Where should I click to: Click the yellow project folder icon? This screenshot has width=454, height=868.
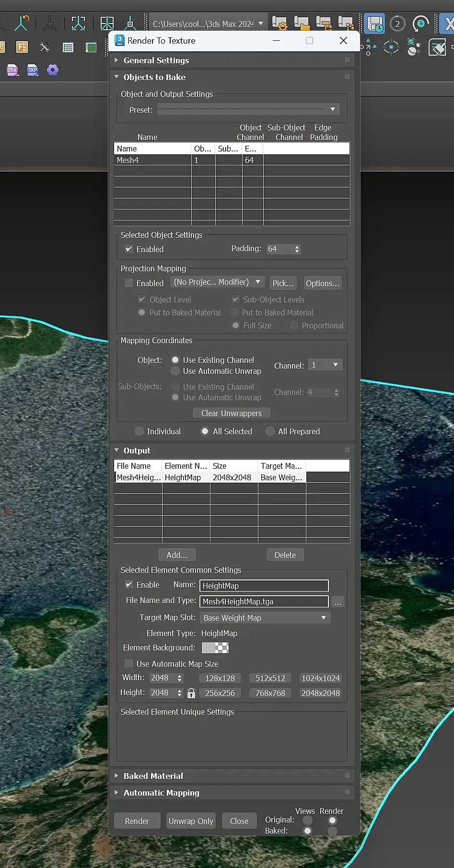coord(302,23)
